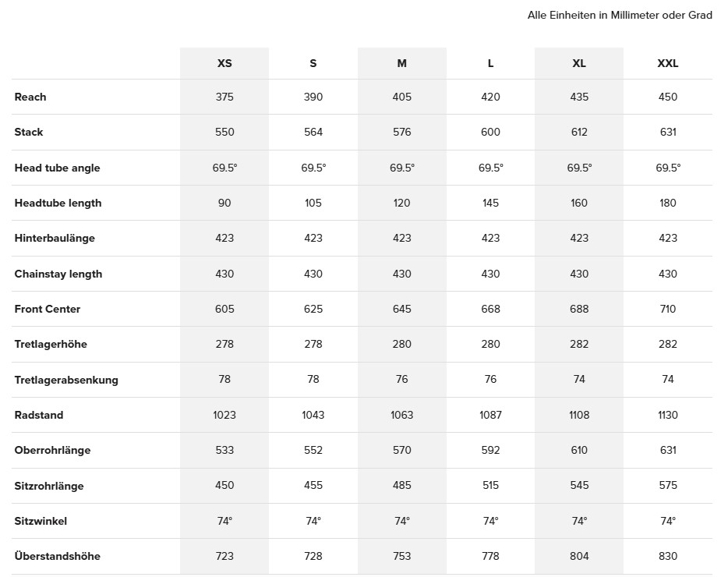Select the L size column header
The image size is (728, 577).
pyautogui.click(x=490, y=63)
